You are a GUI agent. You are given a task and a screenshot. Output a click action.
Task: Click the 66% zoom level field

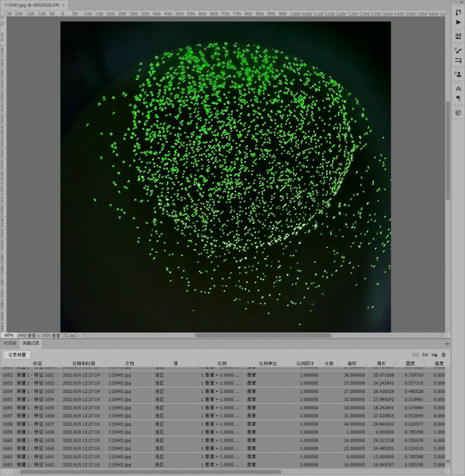[9, 335]
